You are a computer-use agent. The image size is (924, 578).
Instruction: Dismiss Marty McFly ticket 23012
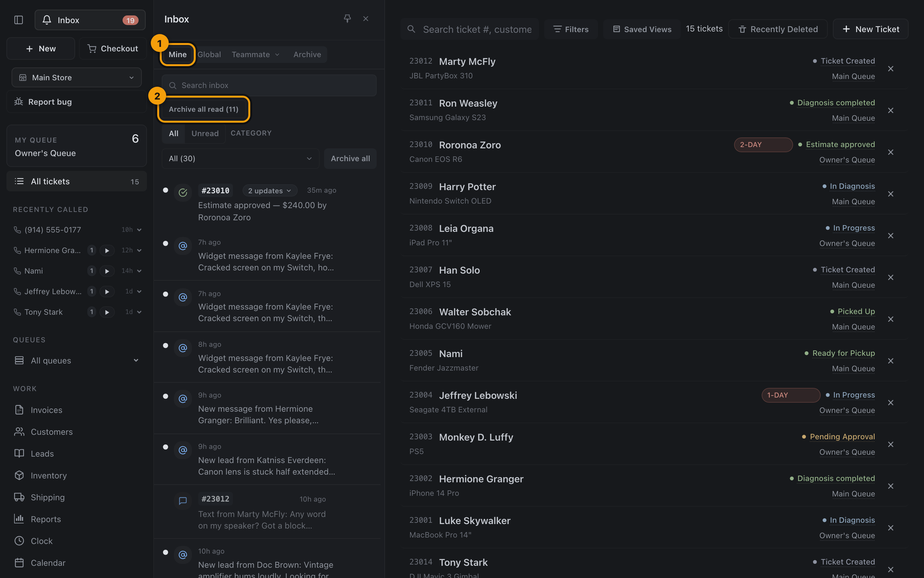point(891,69)
